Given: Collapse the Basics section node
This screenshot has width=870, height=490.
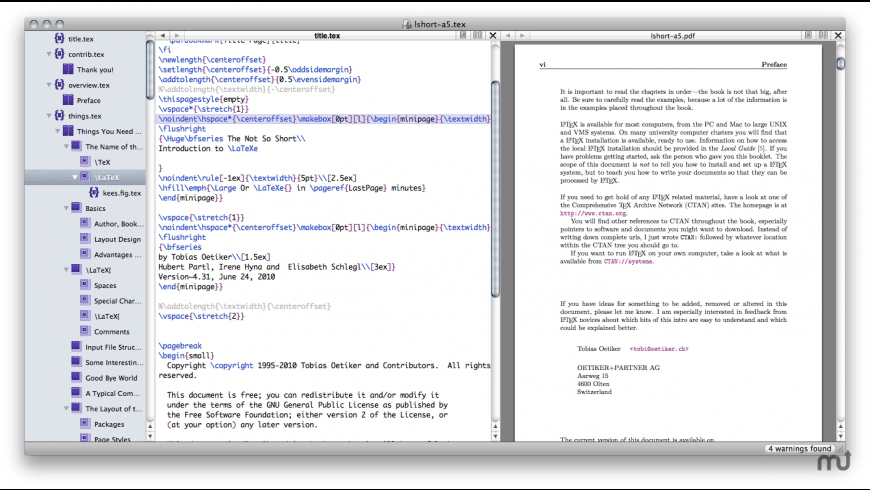Looking at the screenshot, I should tap(66, 209).
